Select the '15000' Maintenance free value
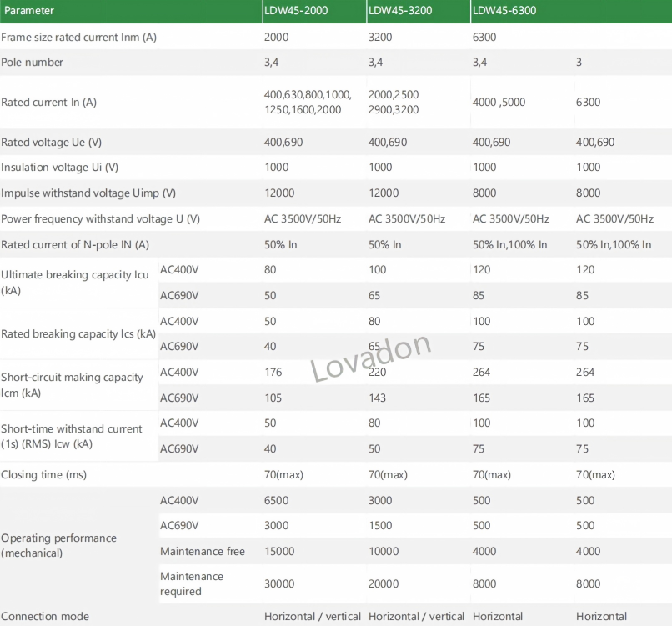Screen dimensions: 672x626 (x=279, y=552)
